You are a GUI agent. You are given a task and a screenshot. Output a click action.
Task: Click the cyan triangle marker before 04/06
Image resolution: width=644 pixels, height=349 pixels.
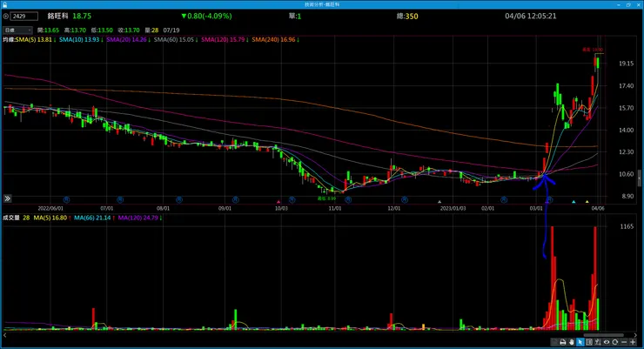click(574, 202)
